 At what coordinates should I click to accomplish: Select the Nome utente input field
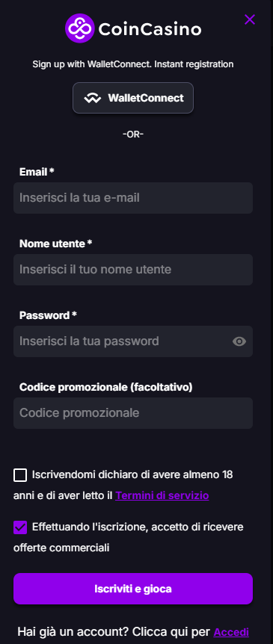pyautogui.click(x=133, y=270)
